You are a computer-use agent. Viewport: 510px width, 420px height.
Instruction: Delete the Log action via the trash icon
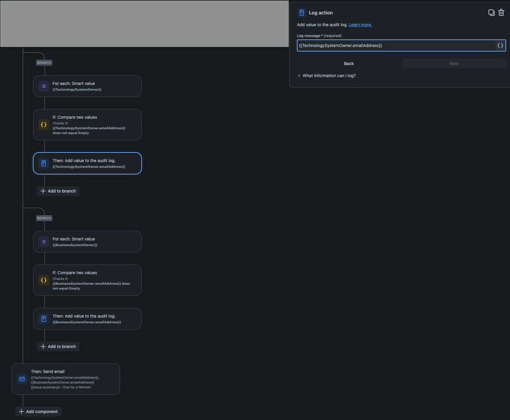tap(501, 12)
